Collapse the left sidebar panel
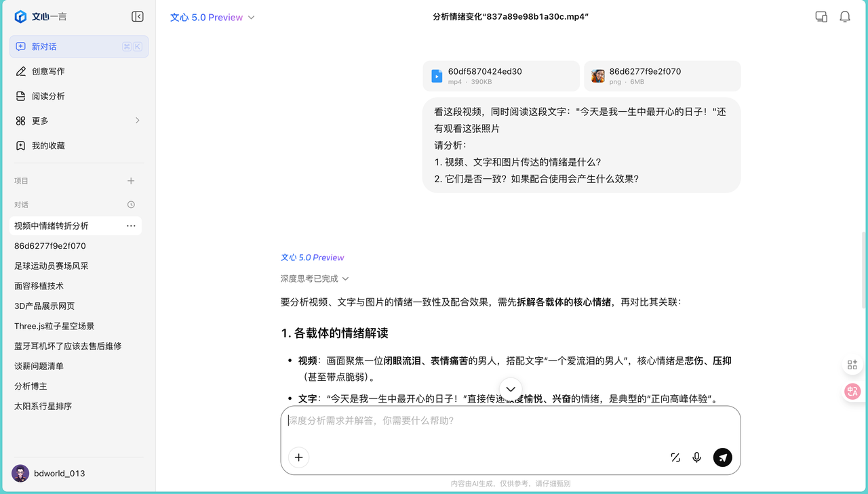The image size is (868, 494). click(138, 16)
